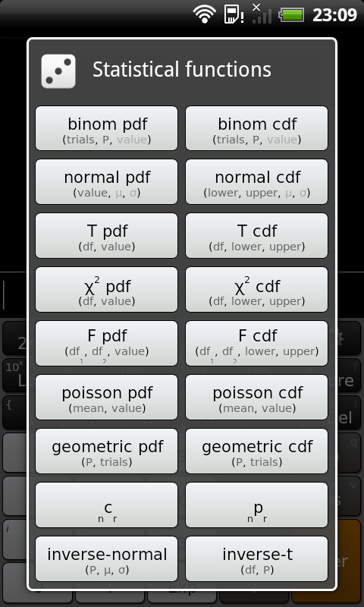Insert normal cdf function
Screen dimensions: 364x607
pyautogui.click(x=257, y=182)
